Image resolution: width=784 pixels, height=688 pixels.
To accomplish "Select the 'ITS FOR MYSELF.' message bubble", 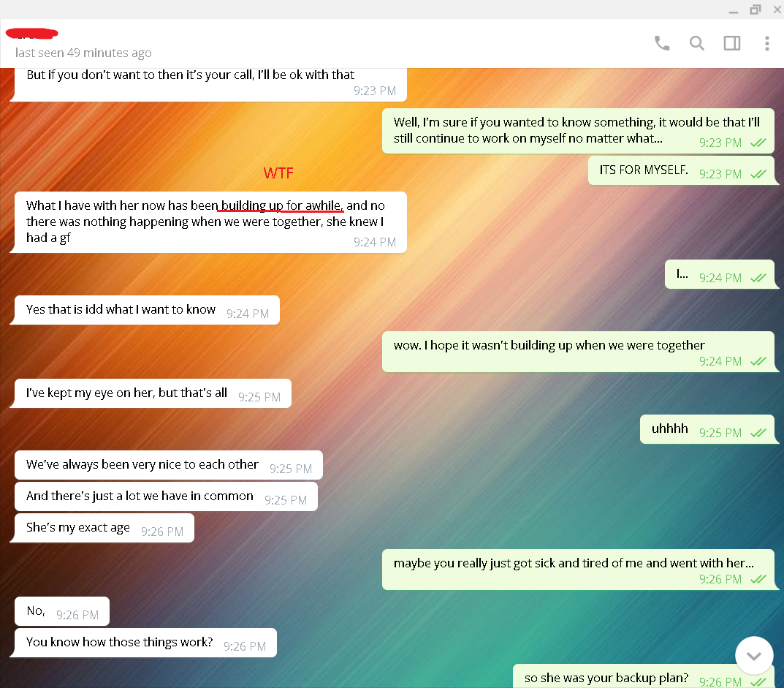I will pyautogui.click(x=681, y=170).
